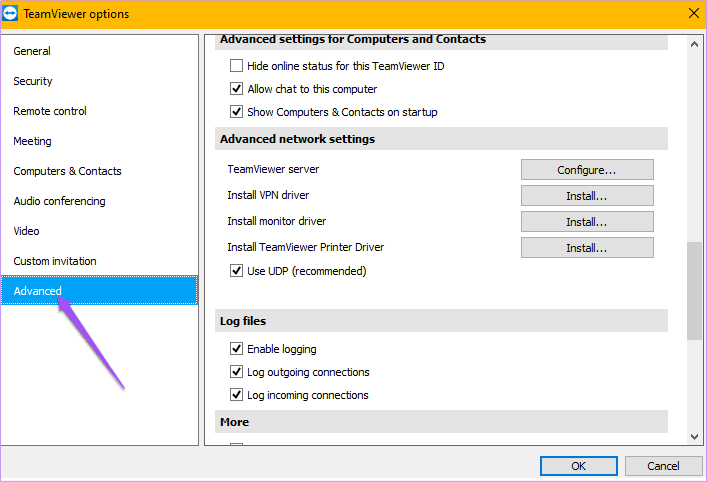Click the vertical scrollbar thumb
The width and height of the screenshot is (707, 482).
(694, 291)
